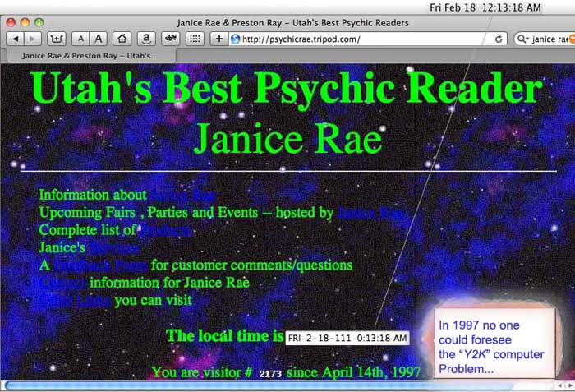This screenshot has height=392, width=575.
Task: Click the local time clock field
Action: [x=346, y=338]
